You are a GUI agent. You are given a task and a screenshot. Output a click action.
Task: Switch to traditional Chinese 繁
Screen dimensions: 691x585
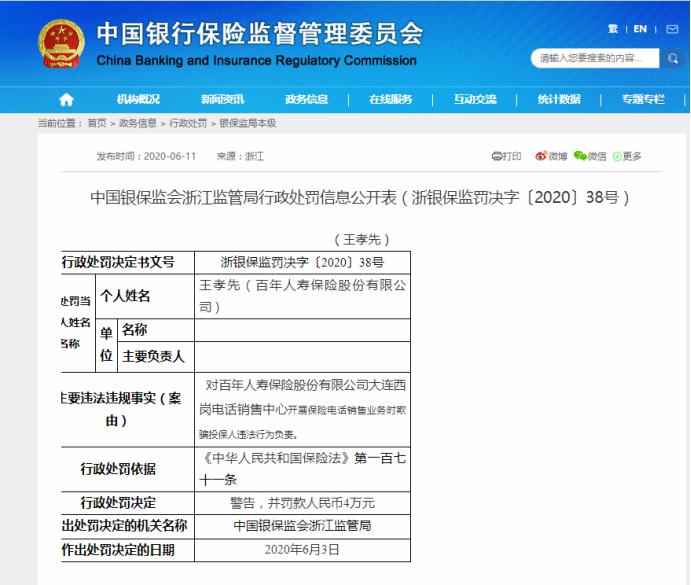click(613, 29)
